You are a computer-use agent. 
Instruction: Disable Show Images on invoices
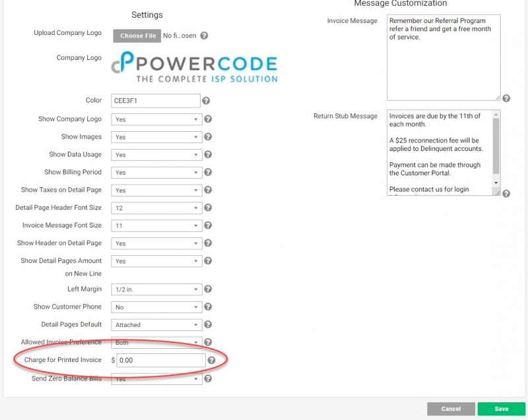coord(156,137)
